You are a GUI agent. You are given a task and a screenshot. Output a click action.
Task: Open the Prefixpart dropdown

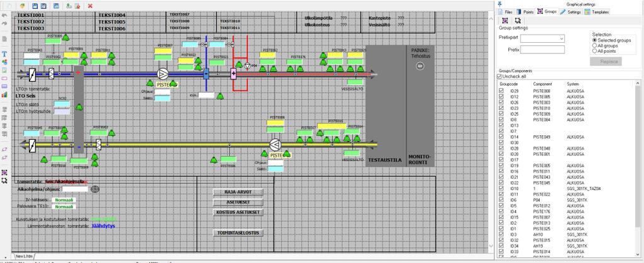(x=562, y=38)
